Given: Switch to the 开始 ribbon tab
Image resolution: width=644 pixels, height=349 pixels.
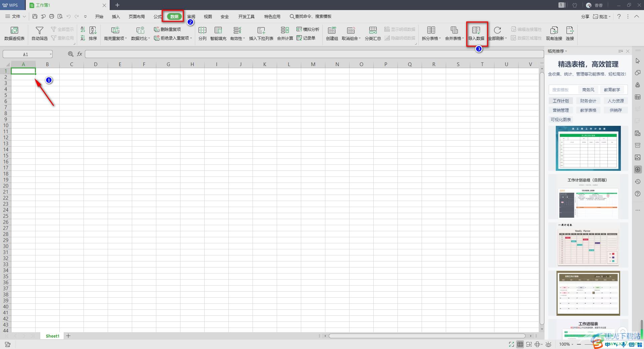Looking at the screenshot, I should click(x=99, y=16).
